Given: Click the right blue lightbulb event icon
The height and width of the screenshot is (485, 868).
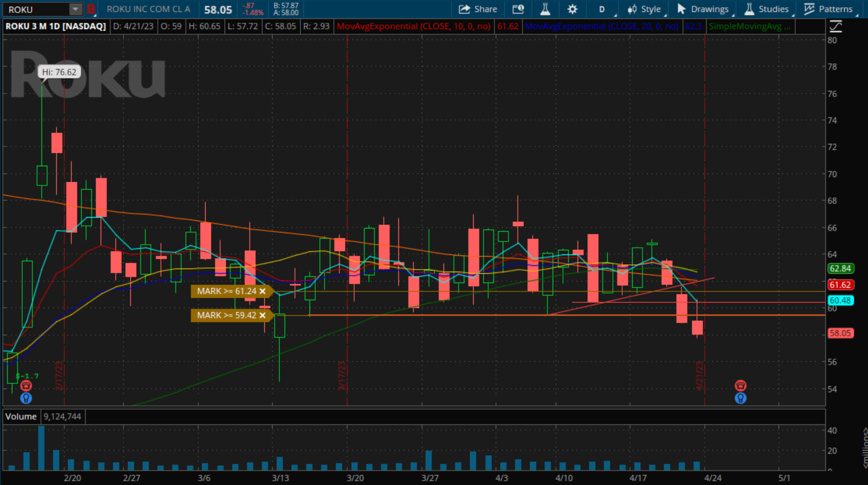Looking at the screenshot, I should 741,398.
